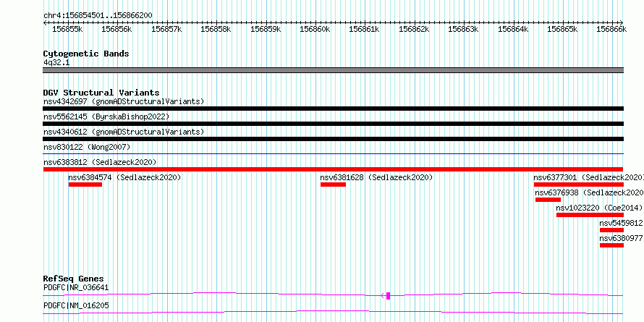This screenshot has width=644, height=322.
Task: Click the 156864k ruler tick label
Action: [513, 29]
